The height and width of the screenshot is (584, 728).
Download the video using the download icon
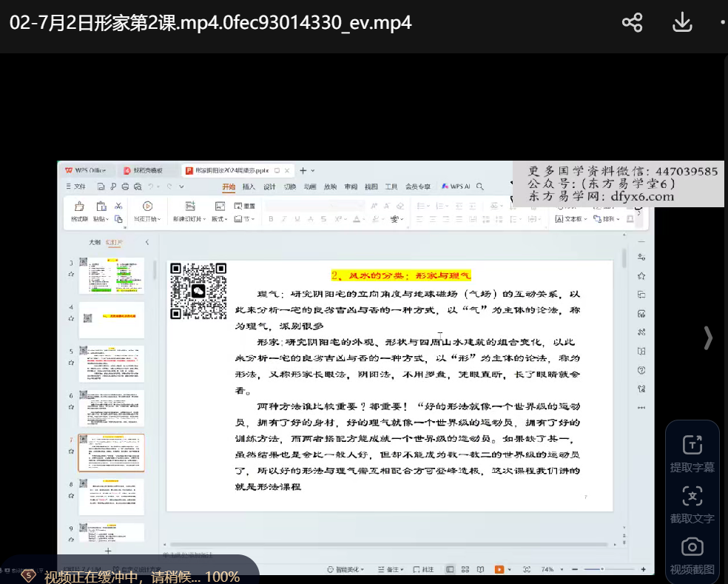click(681, 23)
